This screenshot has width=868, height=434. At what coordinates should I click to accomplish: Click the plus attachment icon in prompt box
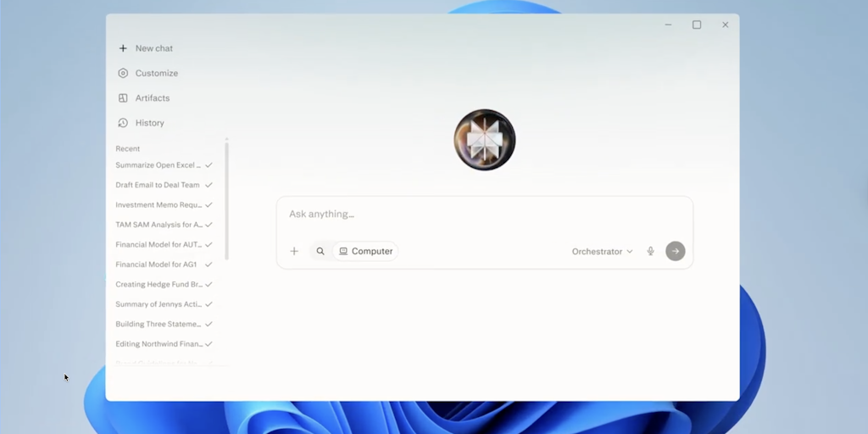pyautogui.click(x=294, y=251)
